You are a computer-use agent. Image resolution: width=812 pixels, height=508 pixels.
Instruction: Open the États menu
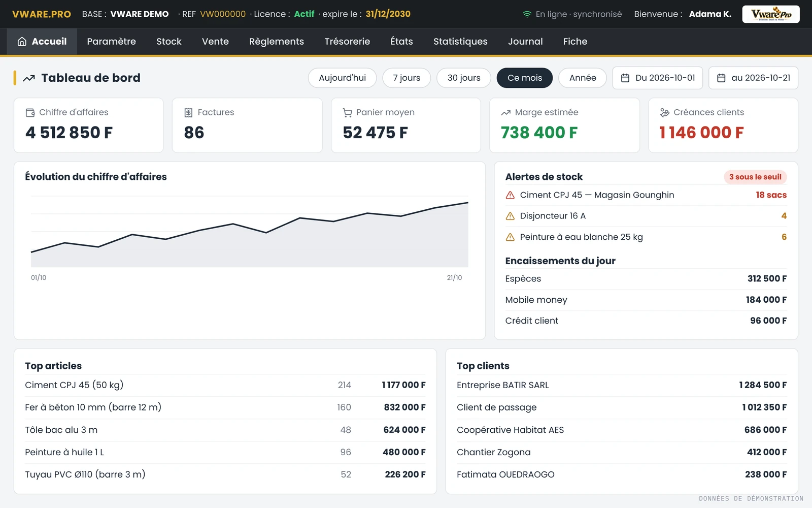[x=401, y=42]
